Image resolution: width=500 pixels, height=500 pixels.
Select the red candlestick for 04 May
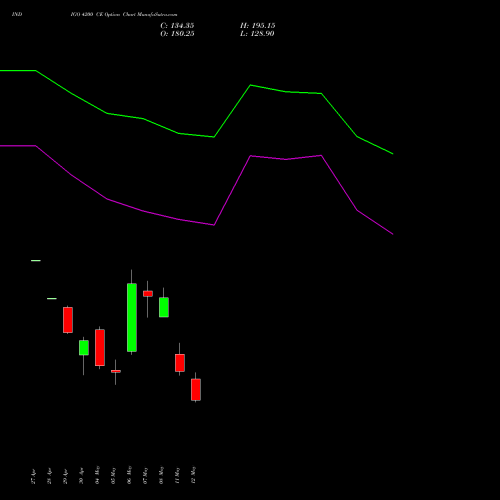(100, 348)
